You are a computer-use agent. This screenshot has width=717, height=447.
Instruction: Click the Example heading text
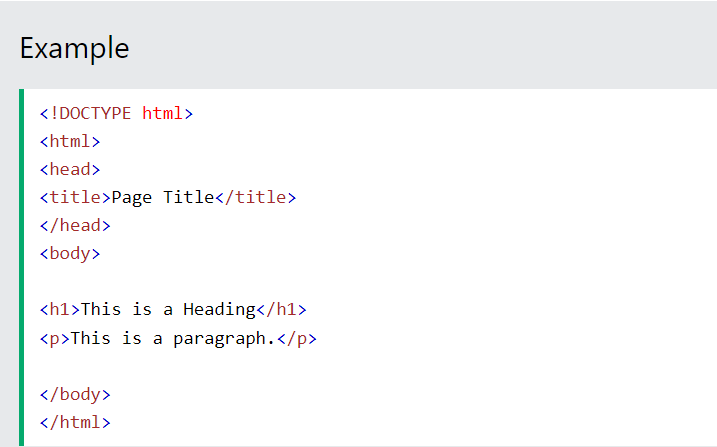75,48
